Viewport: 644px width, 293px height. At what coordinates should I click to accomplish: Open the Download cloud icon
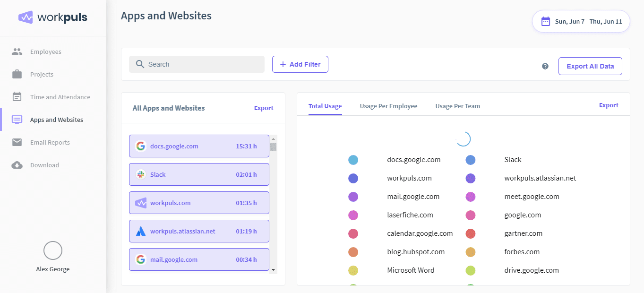click(x=17, y=165)
